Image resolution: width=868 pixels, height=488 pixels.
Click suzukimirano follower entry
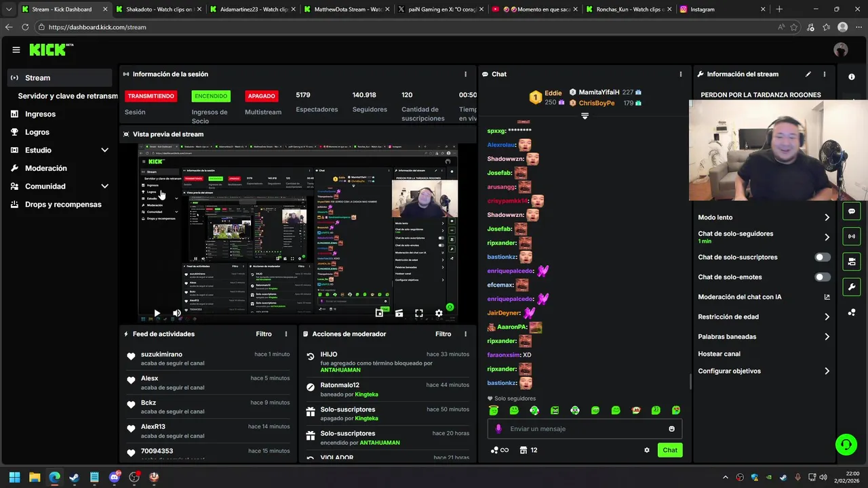pos(209,359)
